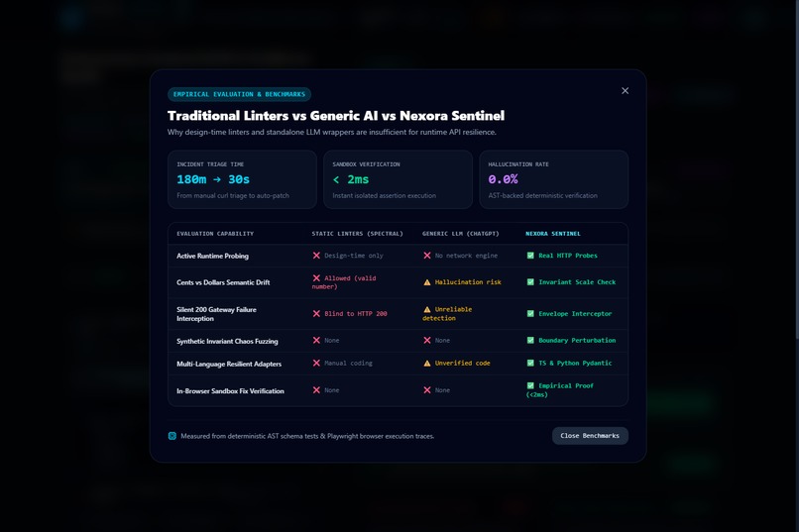Image resolution: width=799 pixels, height=532 pixels.
Task: Click the 'Hallucination risk' cell text
Action: pos(468,282)
